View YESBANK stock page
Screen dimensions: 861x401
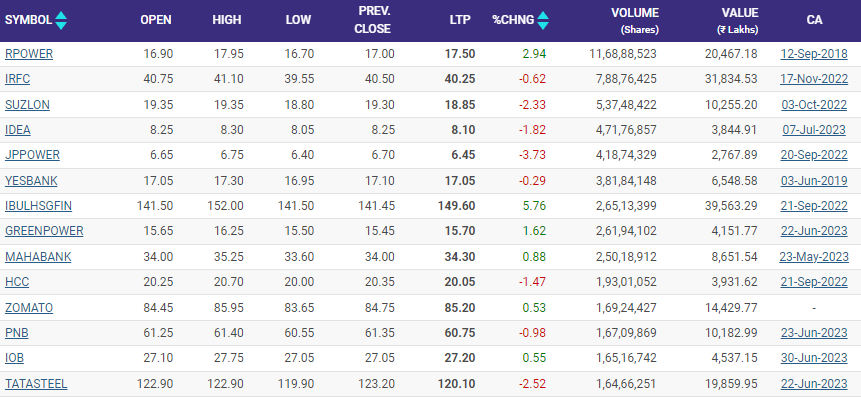point(28,180)
